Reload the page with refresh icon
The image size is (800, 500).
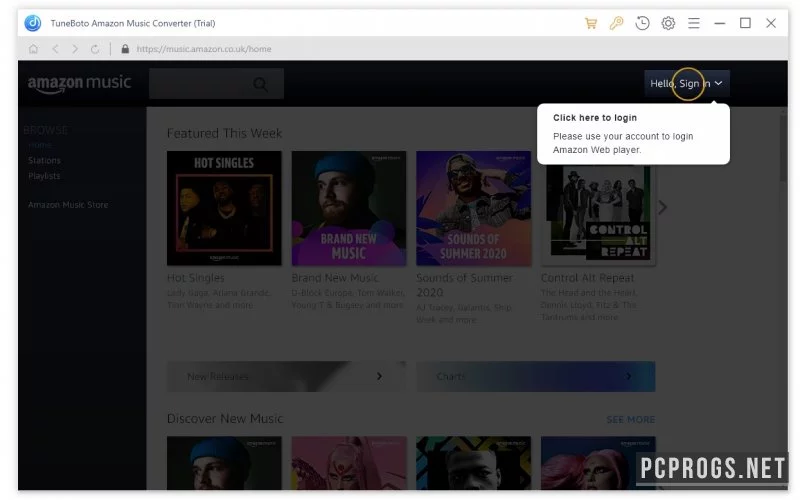pos(95,49)
